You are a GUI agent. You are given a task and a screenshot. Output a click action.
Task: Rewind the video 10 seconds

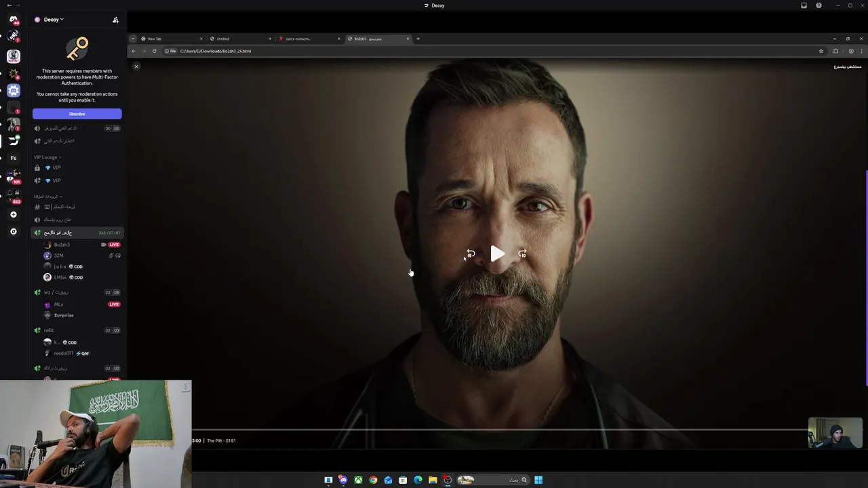pyautogui.click(x=471, y=254)
